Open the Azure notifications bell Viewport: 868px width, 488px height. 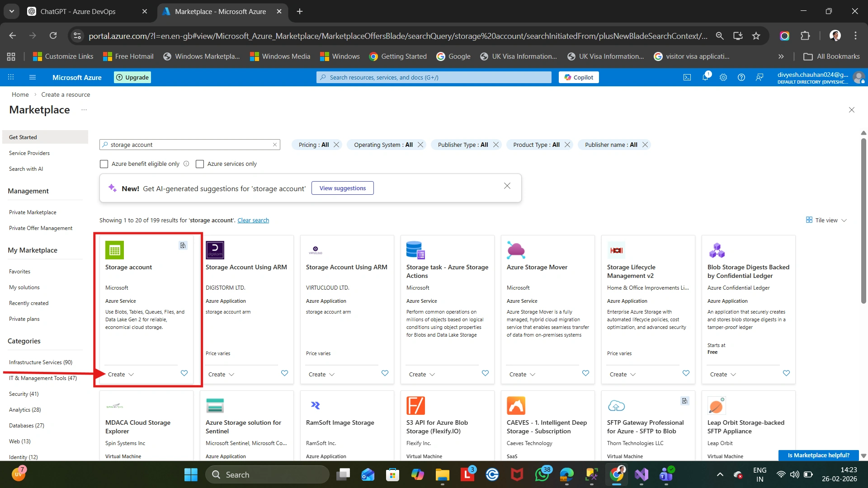coord(705,77)
